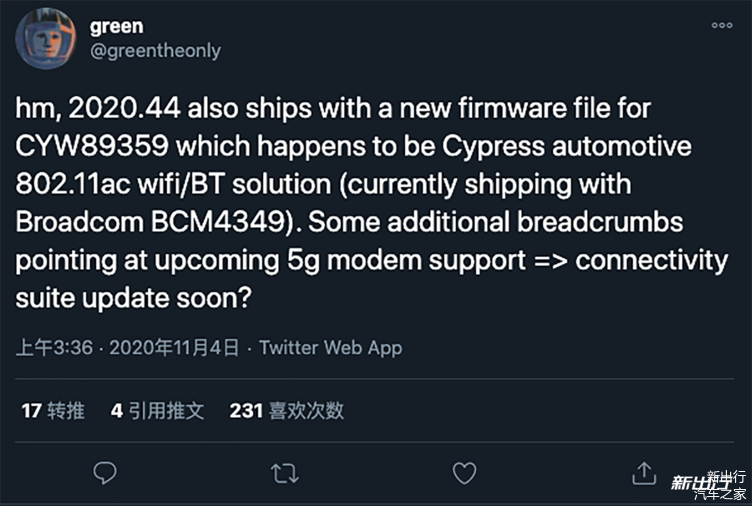The width and height of the screenshot is (752, 506).
Task: Click the word CYW89359 in the tweet
Action: (92, 146)
